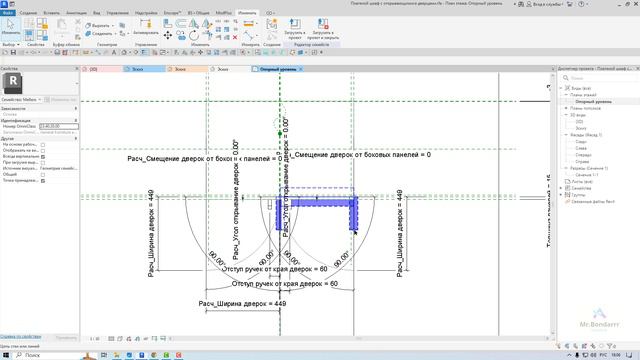
Task: Switch to the Аннотации ribbon tab
Action: coord(76,13)
